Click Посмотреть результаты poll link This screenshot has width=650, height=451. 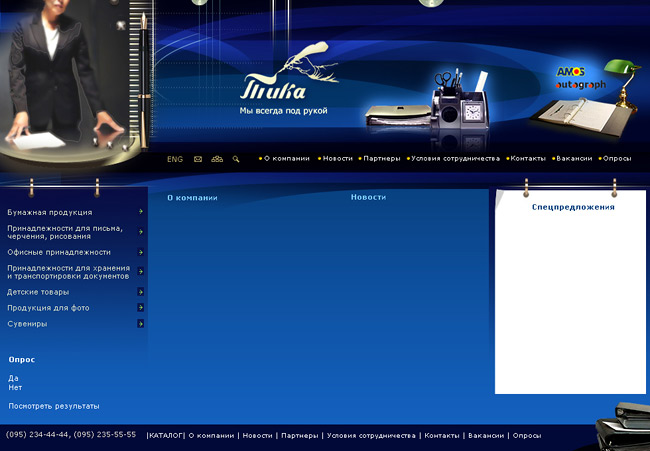tap(54, 406)
